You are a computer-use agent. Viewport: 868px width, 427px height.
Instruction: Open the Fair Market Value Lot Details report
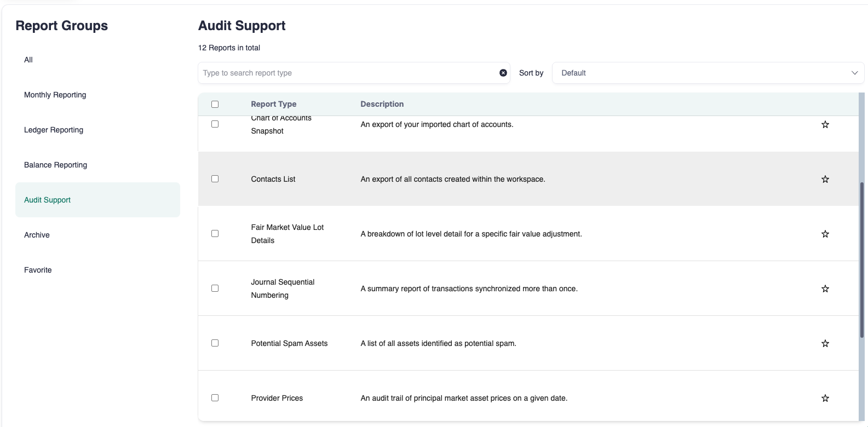(287, 234)
